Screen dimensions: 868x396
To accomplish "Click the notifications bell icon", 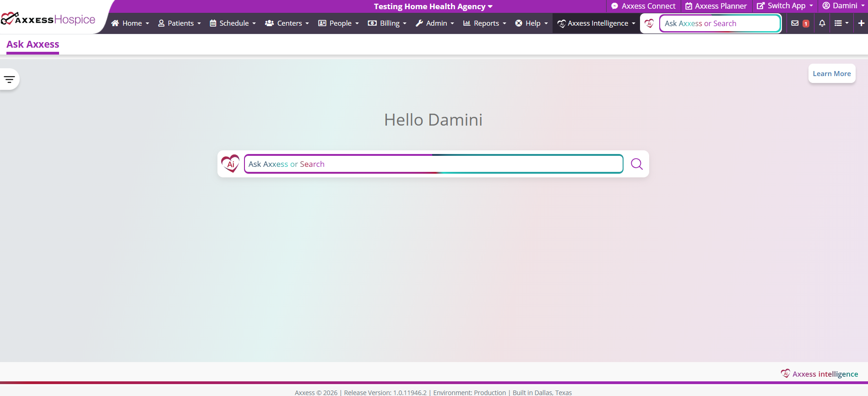I will pyautogui.click(x=822, y=23).
